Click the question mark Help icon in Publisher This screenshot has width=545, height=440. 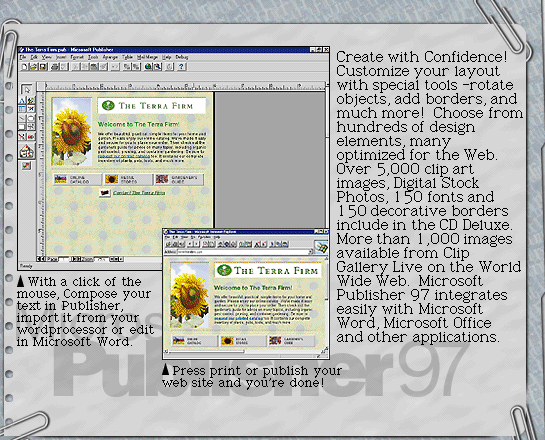coord(181,67)
